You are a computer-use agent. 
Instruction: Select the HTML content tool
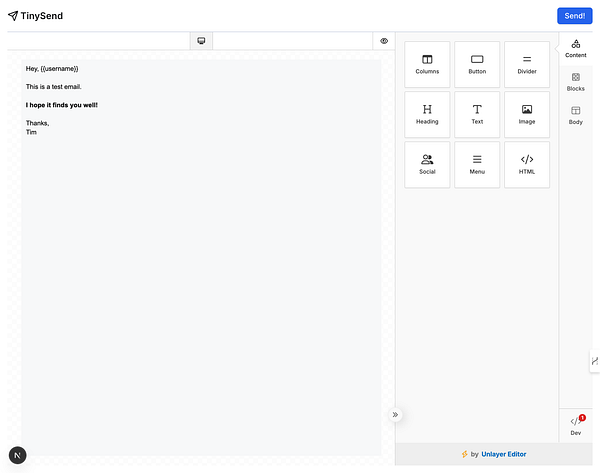click(527, 165)
